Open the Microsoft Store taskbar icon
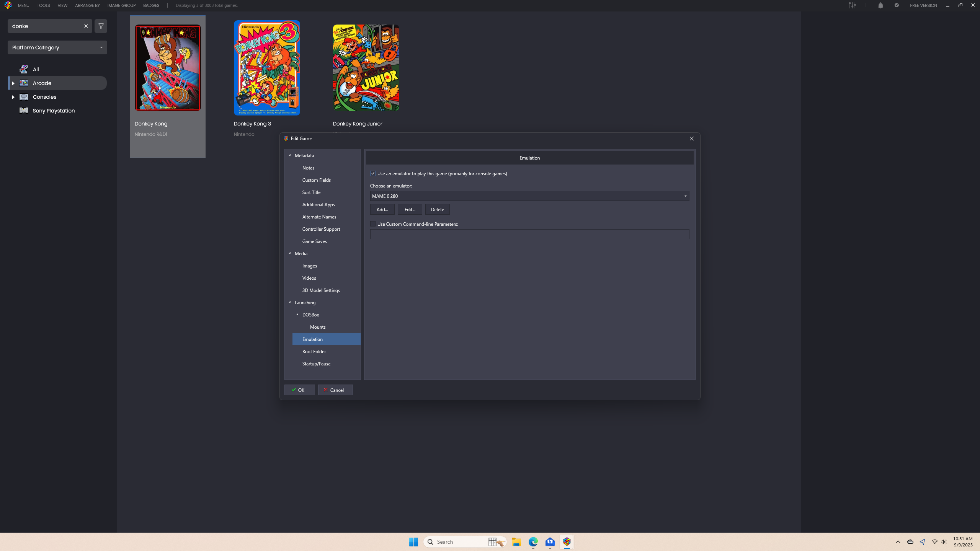This screenshot has height=551, width=980. pos(550,542)
